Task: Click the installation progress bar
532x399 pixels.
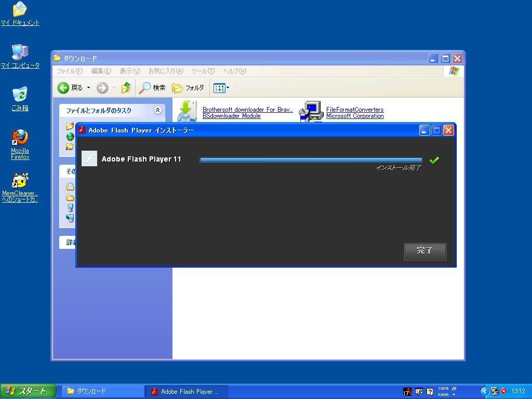Action: pyautogui.click(x=311, y=160)
